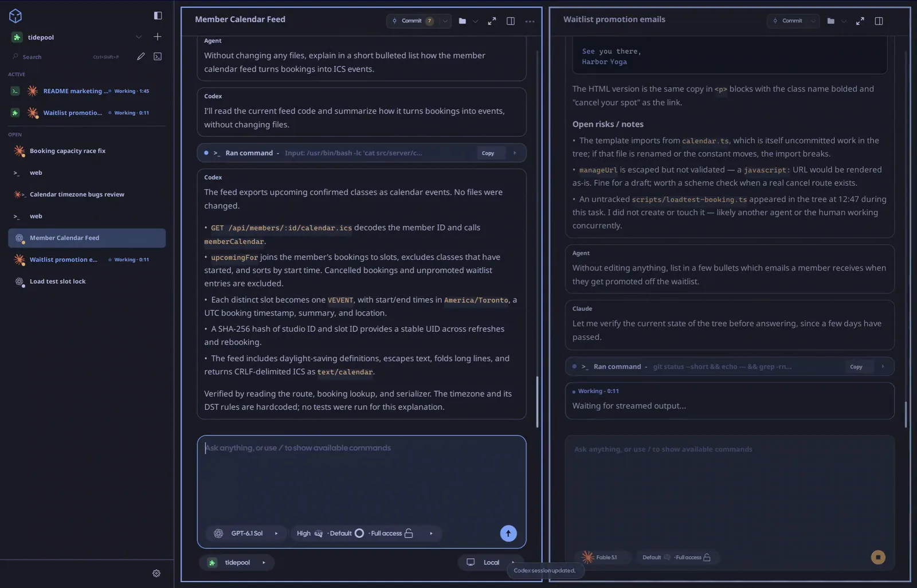
Task: Click the Member Calendar Feed scrollbar thumb
Action: coord(537,402)
